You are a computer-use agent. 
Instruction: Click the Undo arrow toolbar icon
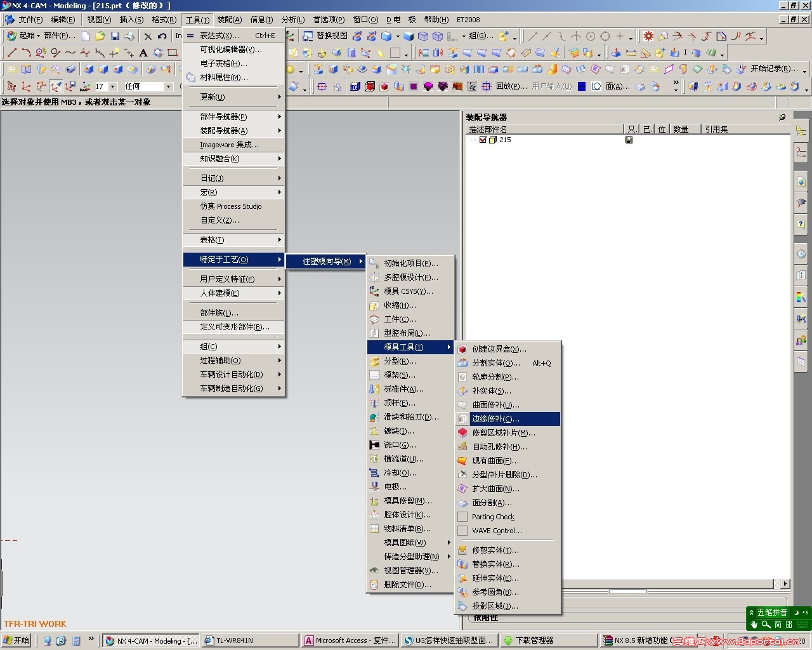[x=162, y=36]
